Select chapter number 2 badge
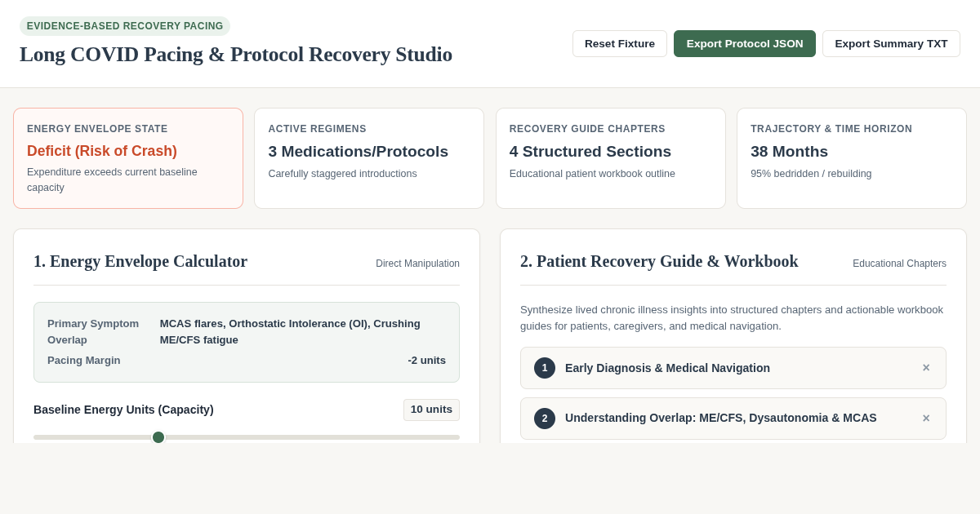Screen dimensions: 980x514 [545, 419]
